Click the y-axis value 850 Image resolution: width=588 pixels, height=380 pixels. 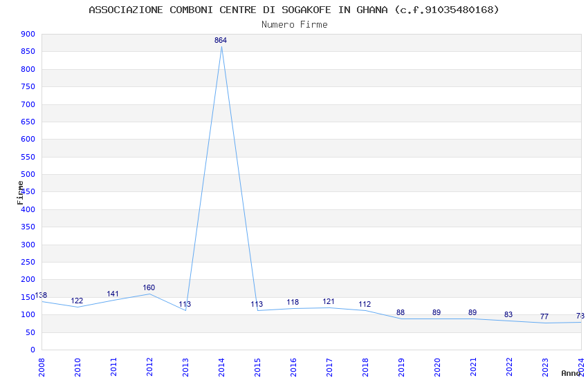(28, 52)
